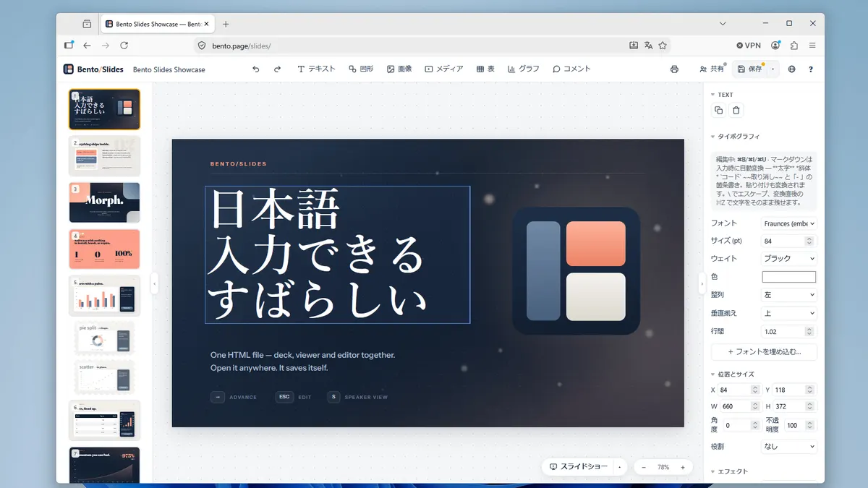Open the メディア insert tool
Viewport: 868px width, 488px height.
[444, 69]
